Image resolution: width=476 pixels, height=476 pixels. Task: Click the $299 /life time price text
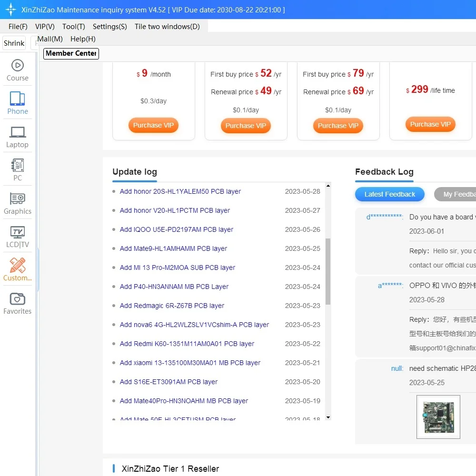click(x=430, y=89)
